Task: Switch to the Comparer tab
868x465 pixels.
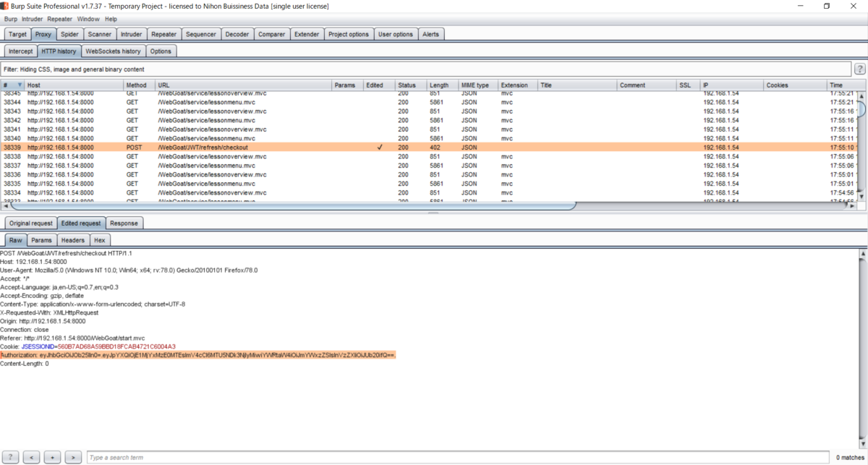Action: [x=272, y=34]
